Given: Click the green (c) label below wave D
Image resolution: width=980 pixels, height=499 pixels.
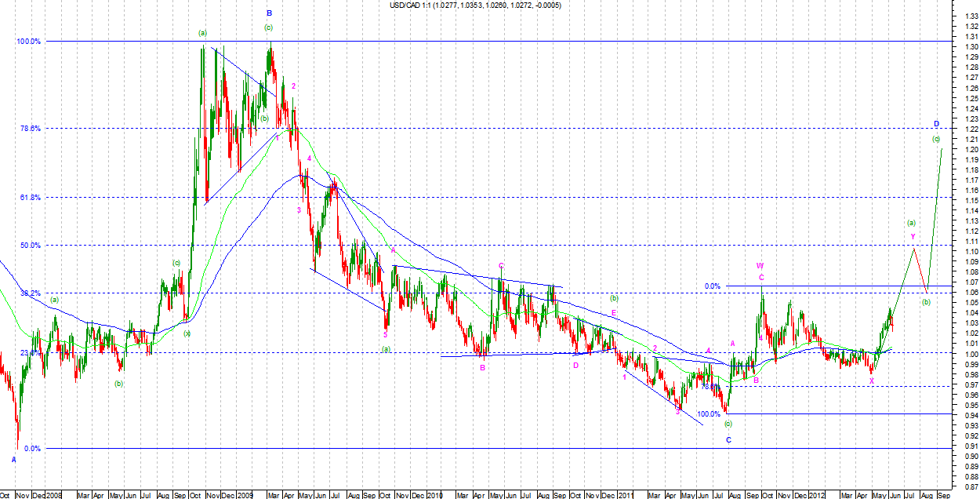Looking at the screenshot, I should point(935,139).
